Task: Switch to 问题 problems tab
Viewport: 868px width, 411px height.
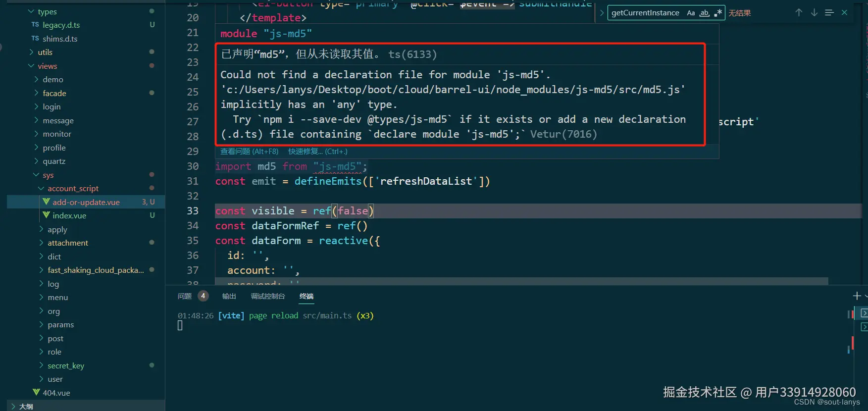Action: [x=185, y=296]
